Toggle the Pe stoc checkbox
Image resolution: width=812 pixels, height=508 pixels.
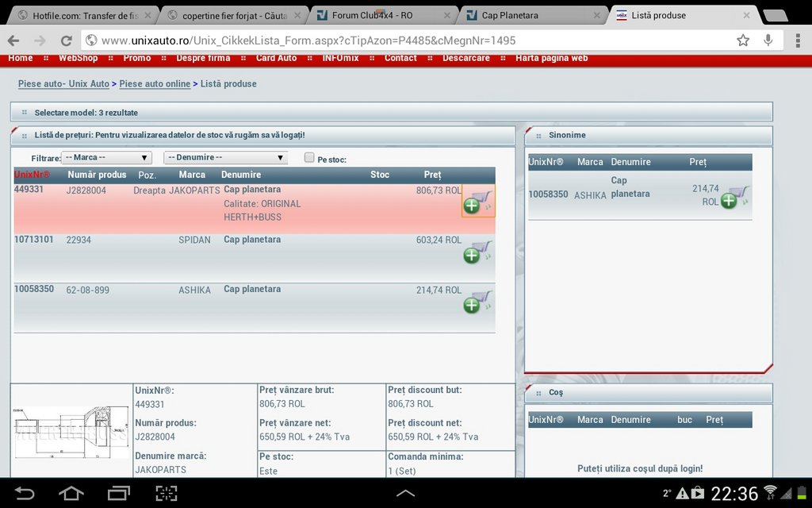[x=309, y=158]
